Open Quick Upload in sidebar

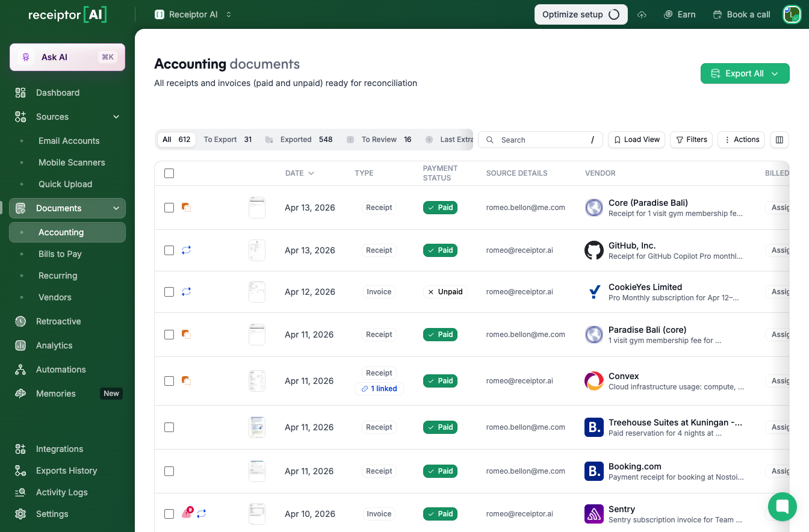(66, 184)
